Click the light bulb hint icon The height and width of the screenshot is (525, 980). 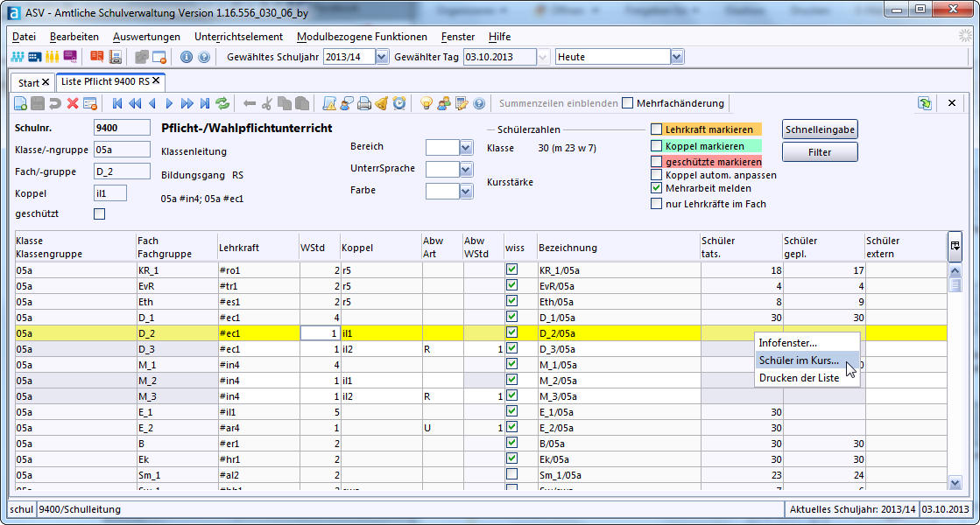point(427,103)
